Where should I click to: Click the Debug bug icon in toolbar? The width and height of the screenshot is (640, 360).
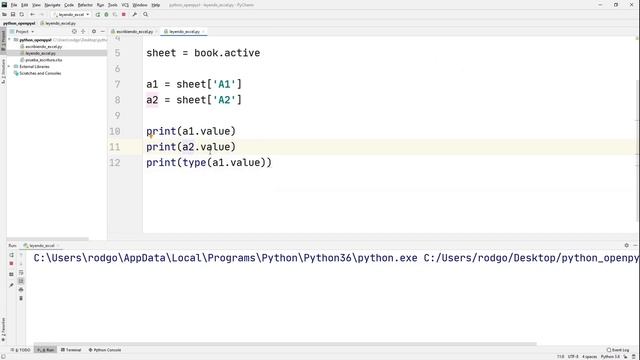tap(106, 14)
